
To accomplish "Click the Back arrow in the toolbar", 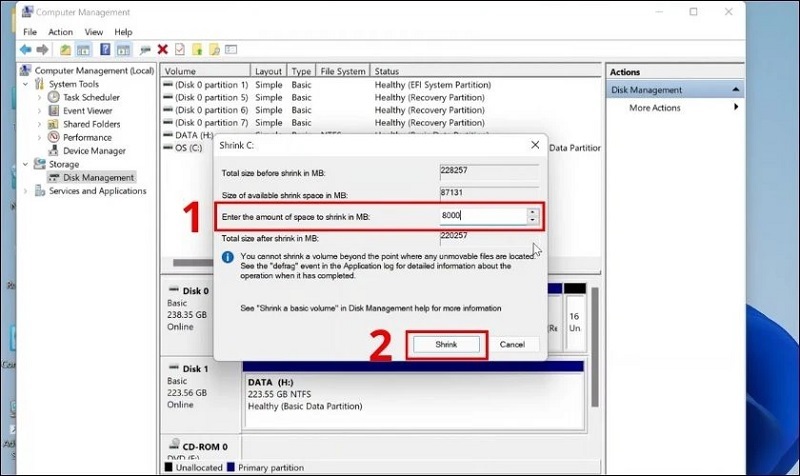I will pos(24,49).
